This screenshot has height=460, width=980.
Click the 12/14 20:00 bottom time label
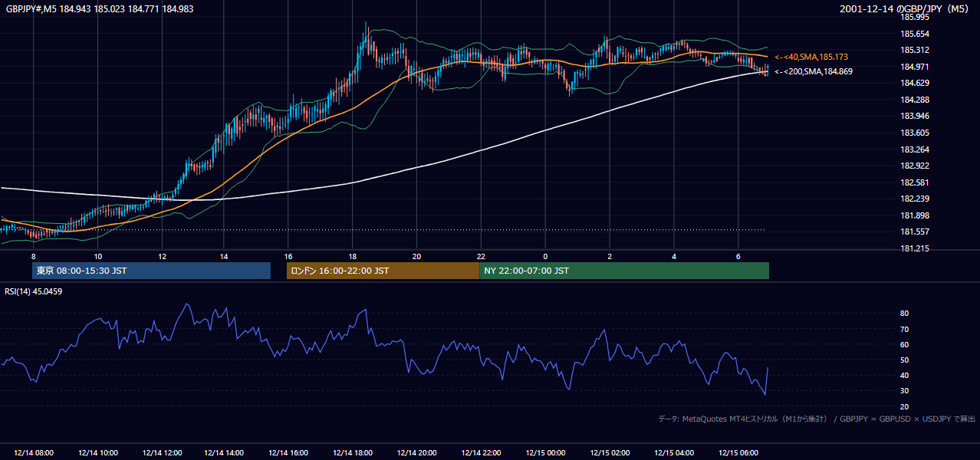coord(416,453)
